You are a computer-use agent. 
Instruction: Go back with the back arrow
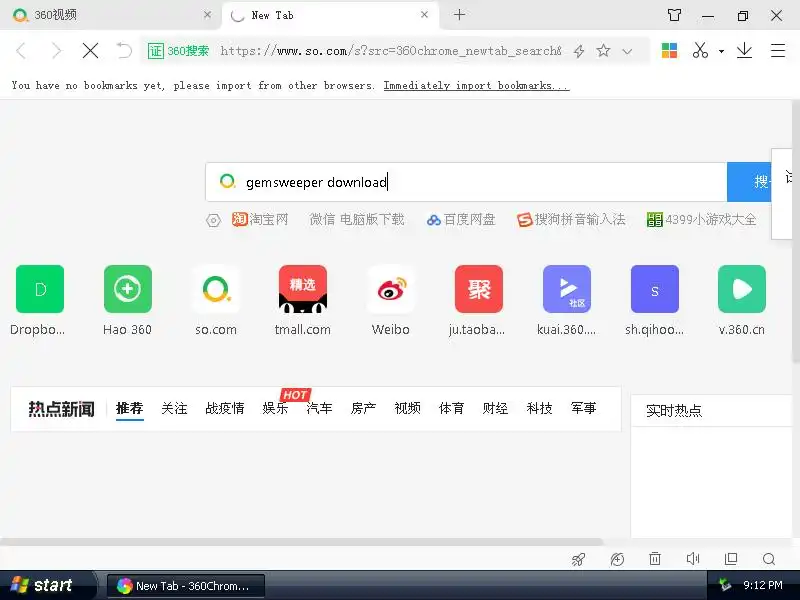(21, 51)
